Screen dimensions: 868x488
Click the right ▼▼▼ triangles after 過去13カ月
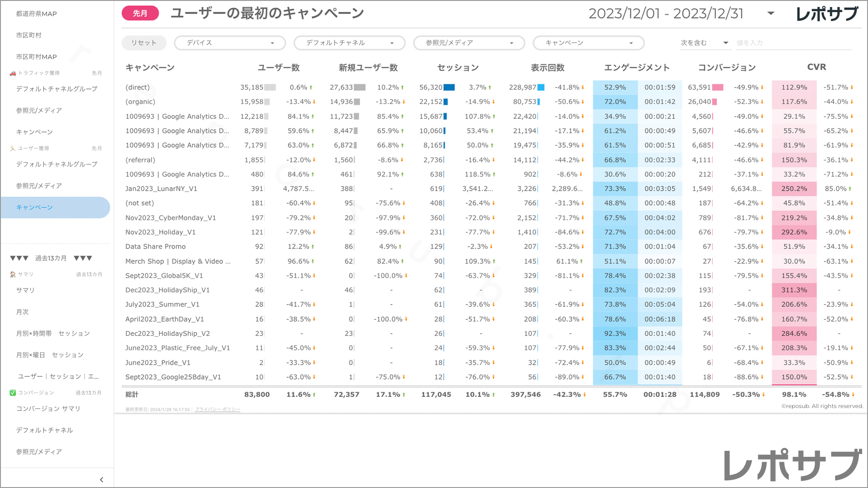tap(83, 258)
